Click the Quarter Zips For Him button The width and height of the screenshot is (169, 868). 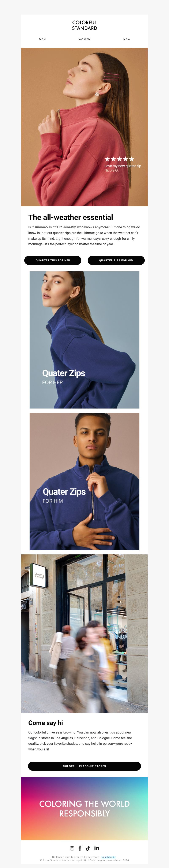pyautogui.click(x=116, y=261)
